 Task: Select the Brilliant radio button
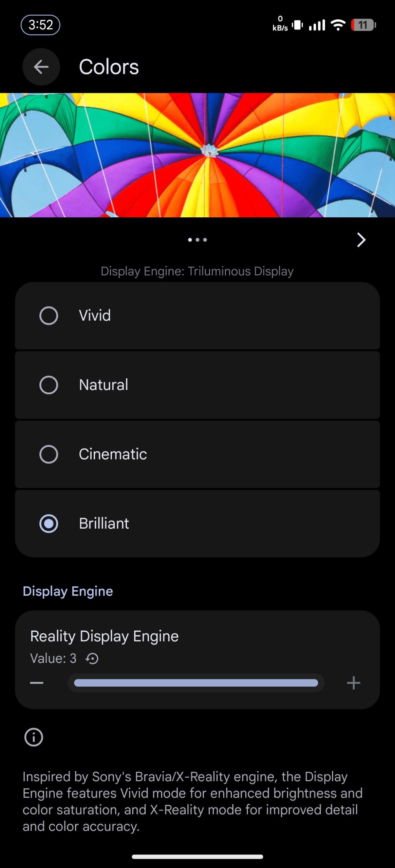(49, 524)
